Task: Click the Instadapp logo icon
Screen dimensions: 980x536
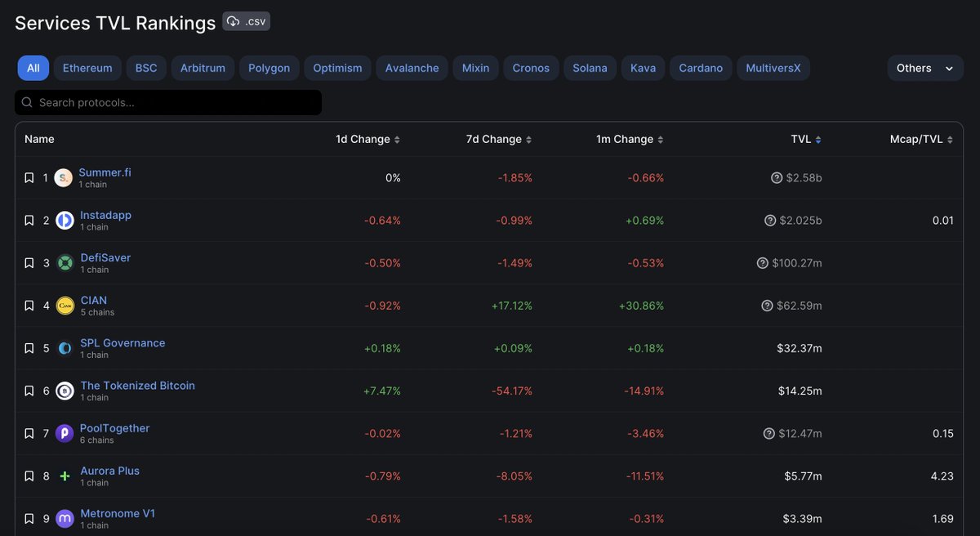Action: pyautogui.click(x=65, y=221)
